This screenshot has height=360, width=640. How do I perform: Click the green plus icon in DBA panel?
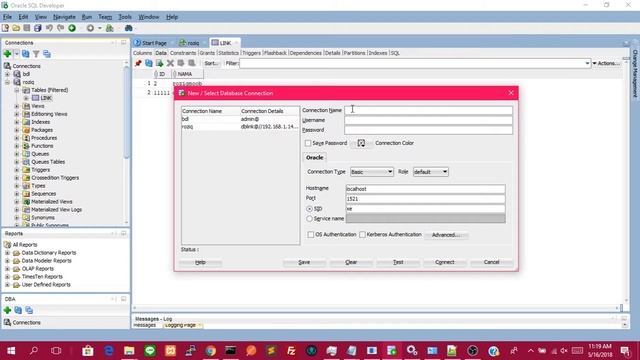(x=7, y=310)
